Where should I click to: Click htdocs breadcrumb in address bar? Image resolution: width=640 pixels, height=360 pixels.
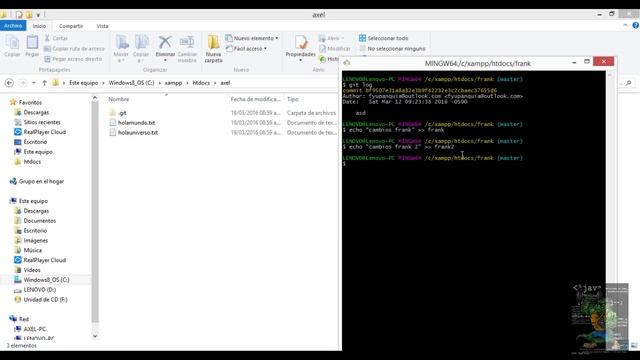click(x=201, y=83)
